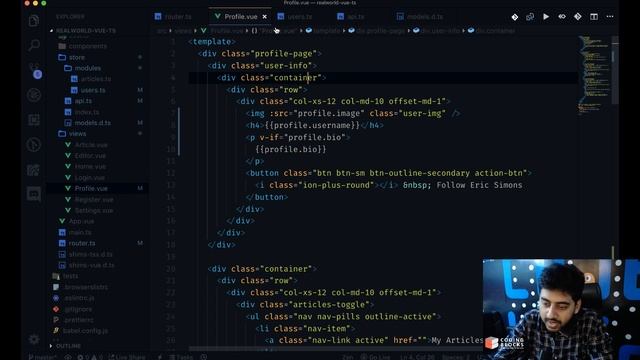Open users.ts in the file tree
Image resolution: width=640 pixels, height=360 pixels.
tap(88, 90)
